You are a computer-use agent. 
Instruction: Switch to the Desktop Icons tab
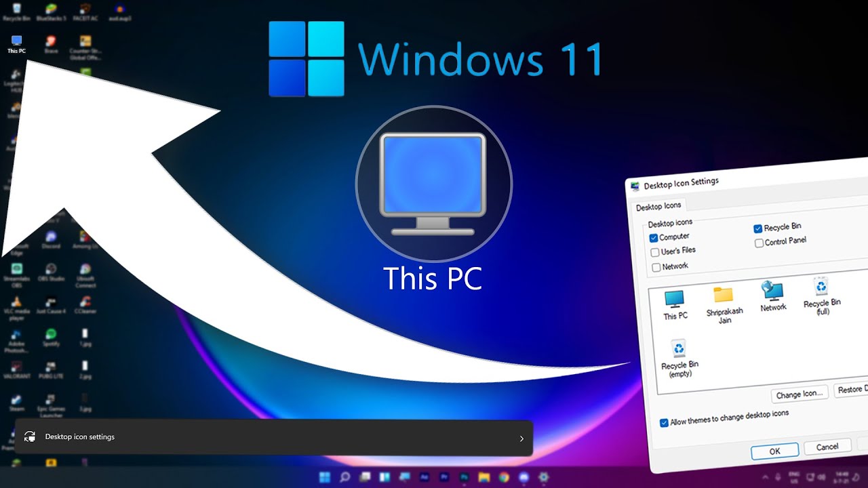tap(658, 206)
